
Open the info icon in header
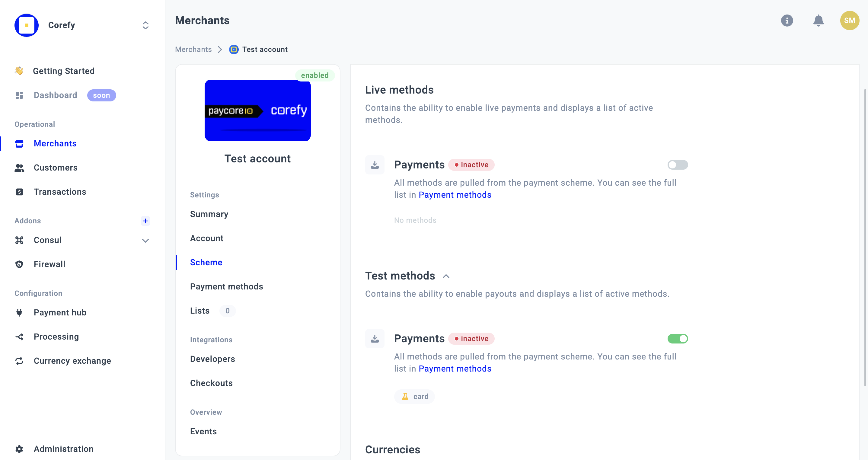point(787,21)
